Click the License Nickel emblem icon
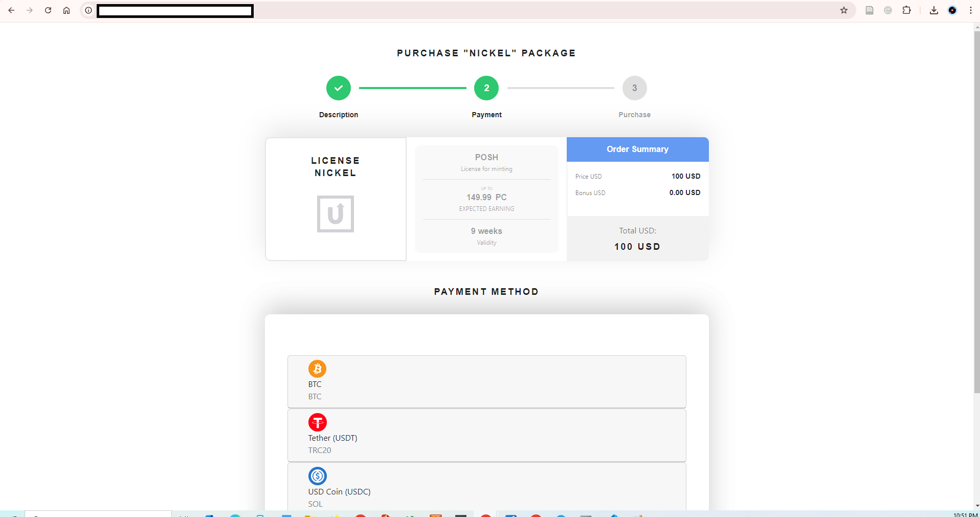980x517 pixels. [x=335, y=214]
